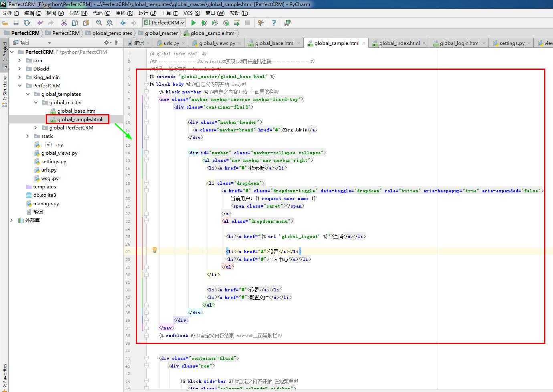Open the Project panel settings gear
This screenshot has width=553, height=392.
107,42
